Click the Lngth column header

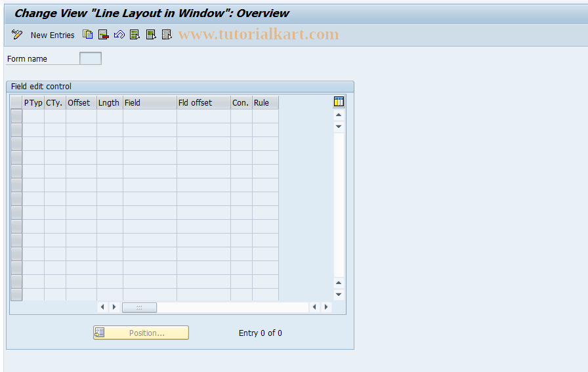tap(110, 103)
